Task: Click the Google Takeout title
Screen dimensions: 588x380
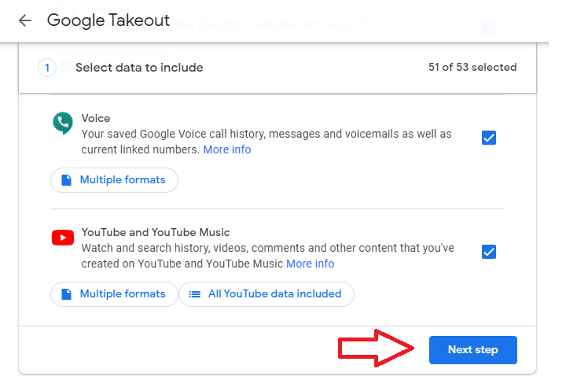Action: [x=108, y=20]
